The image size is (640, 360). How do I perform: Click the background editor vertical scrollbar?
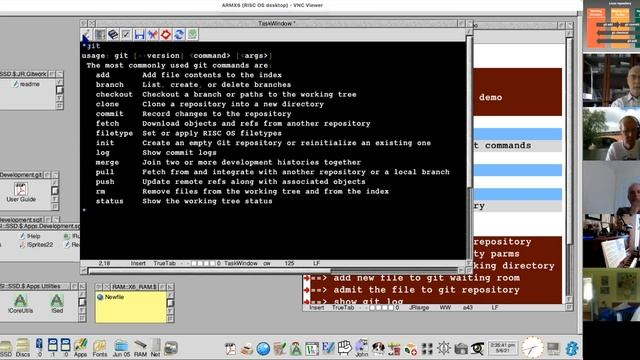point(569,167)
